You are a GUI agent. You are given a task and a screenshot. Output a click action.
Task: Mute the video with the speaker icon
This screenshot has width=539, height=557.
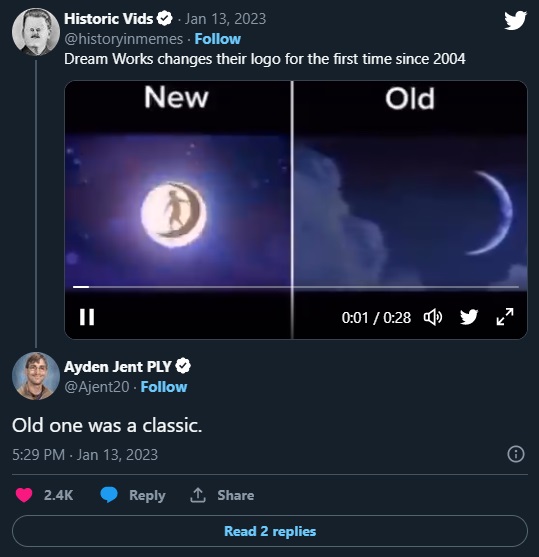433,317
